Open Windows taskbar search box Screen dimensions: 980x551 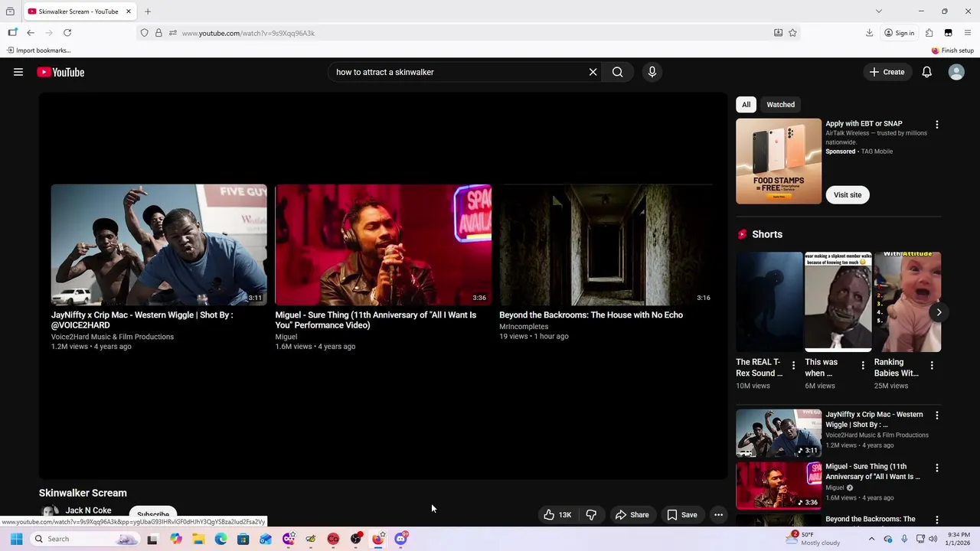tap(85, 539)
